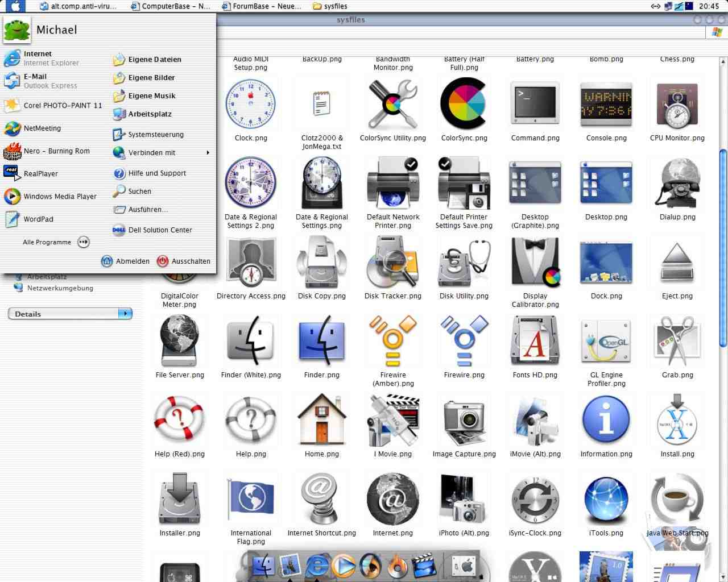The image size is (728, 582).
Task: Collapse the Details panel chevron
Action: tap(125, 313)
